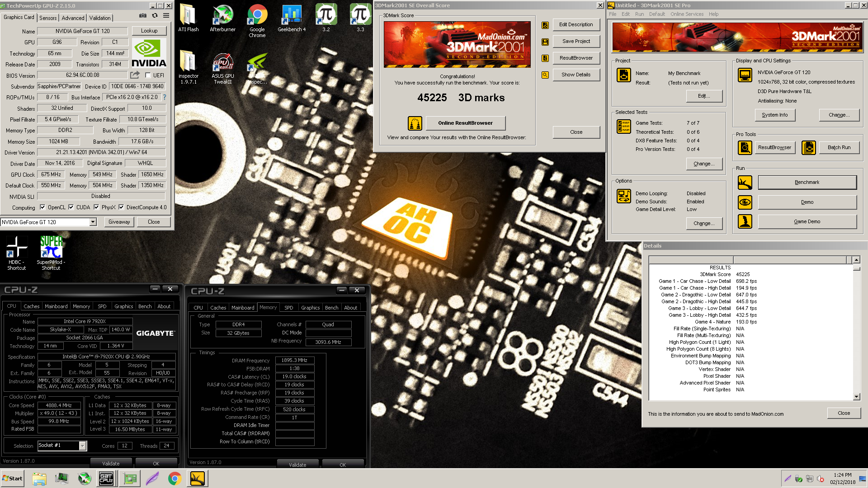Click the Demo eye icon in 3DMark
The width and height of the screenshot is (868, 488).
[x=745, y=202]
